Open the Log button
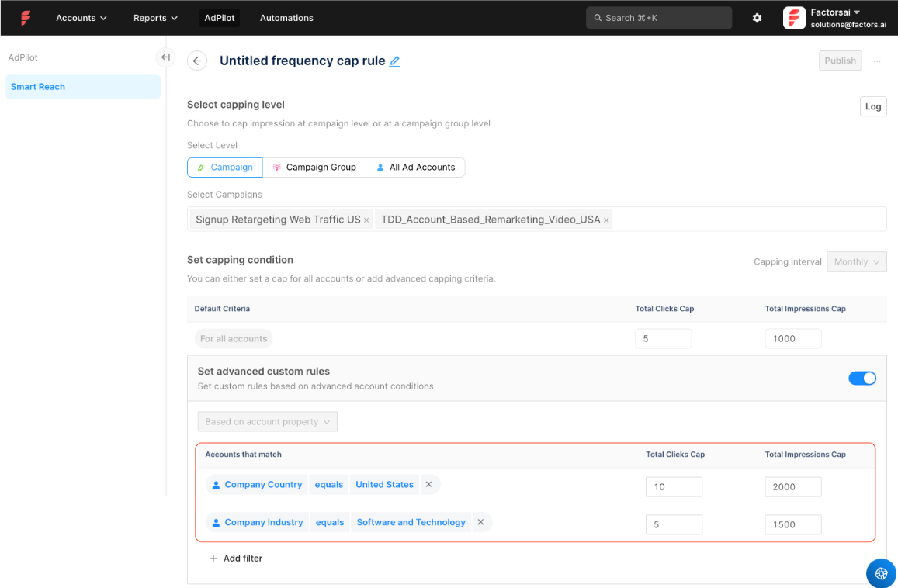This screenshot has width=898, height=588. click(873, 106)
